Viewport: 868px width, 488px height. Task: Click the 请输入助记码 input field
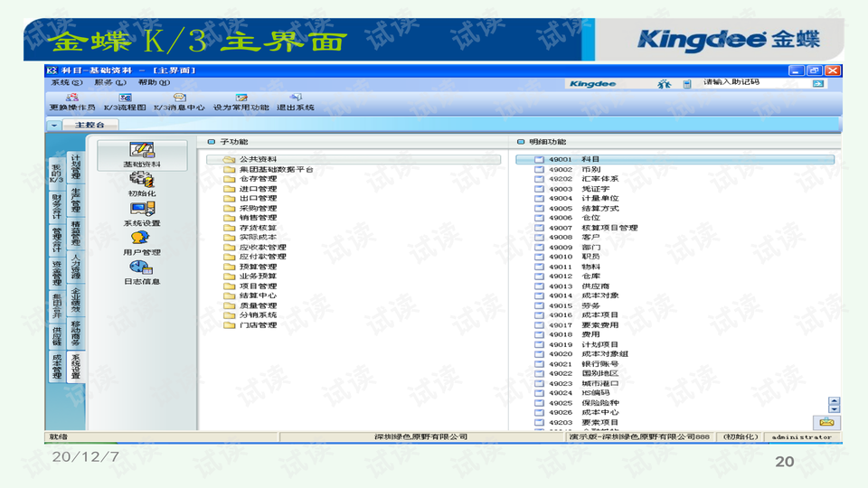pyautogui.click(x=754, y=83)
